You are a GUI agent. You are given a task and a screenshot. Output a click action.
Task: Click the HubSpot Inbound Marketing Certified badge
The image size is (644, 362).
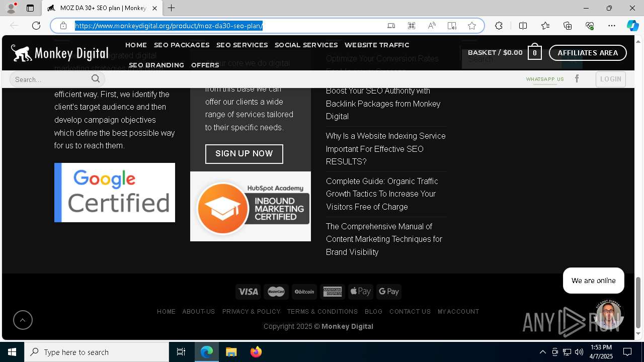[251, 207]
